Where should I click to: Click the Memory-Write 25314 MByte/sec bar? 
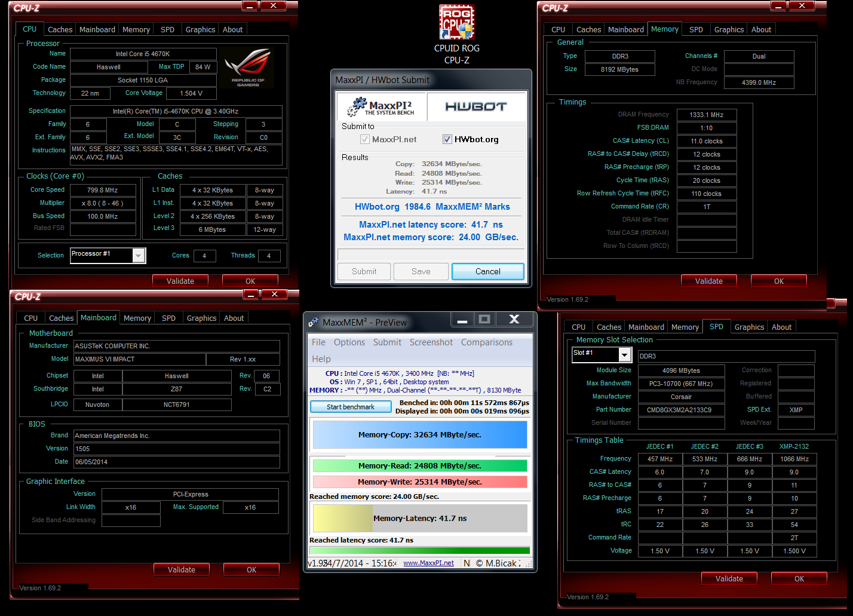pos(420,482)
